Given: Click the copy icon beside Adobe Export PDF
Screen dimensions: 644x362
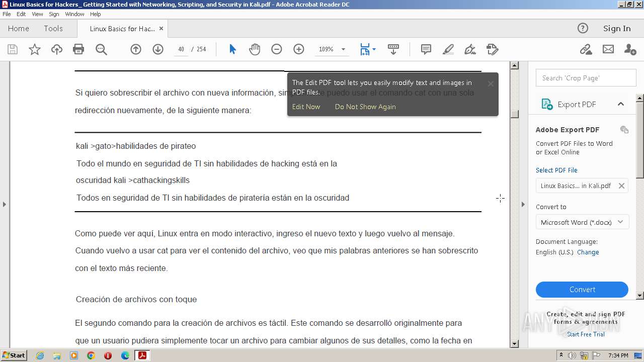Looking at the screenshot, I should 624,129.
